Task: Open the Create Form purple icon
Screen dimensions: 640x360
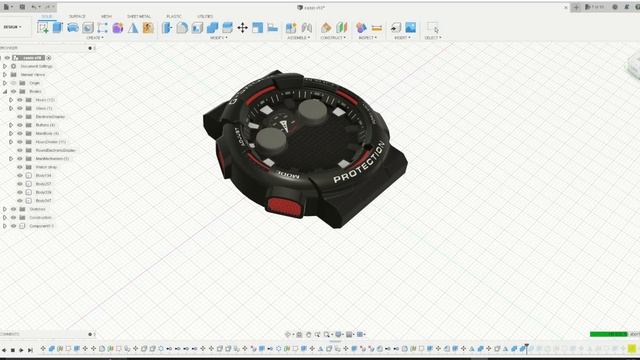Action: 118,27
